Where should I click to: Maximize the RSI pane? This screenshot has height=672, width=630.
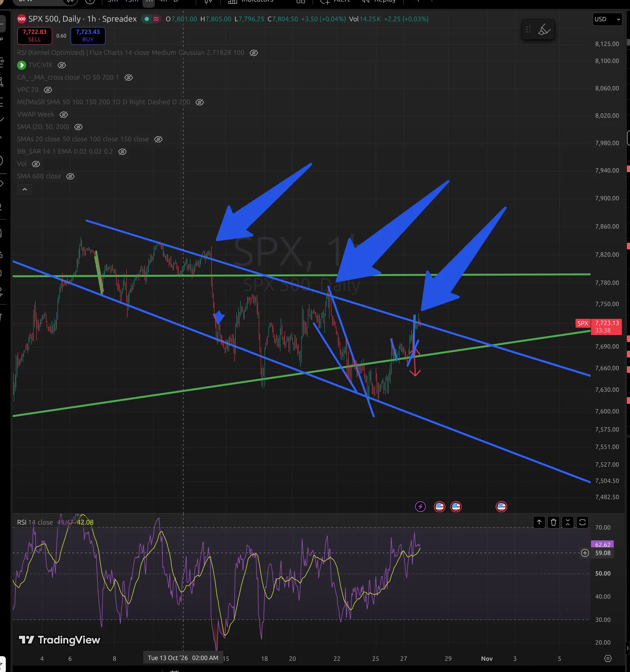pyautogui.click(x=582, y=522)
